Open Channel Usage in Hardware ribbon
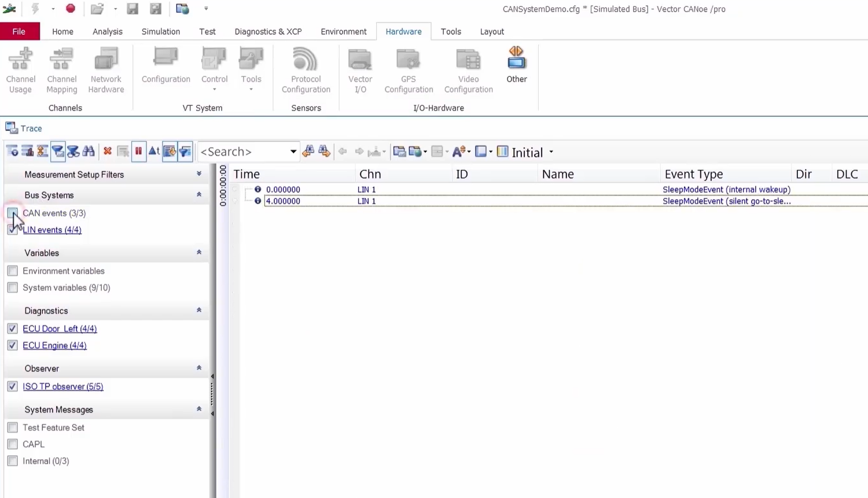Viewport: 868px width, 498px height. [20, 71]
